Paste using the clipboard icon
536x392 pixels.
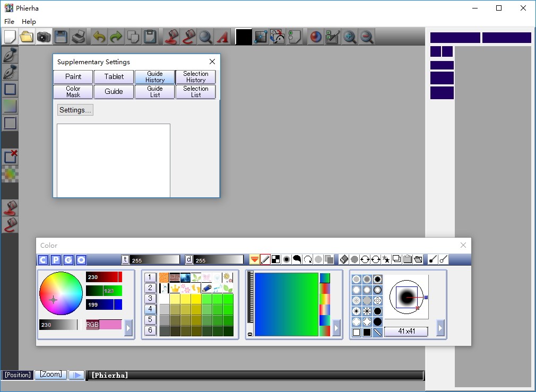tap(150, 37)
